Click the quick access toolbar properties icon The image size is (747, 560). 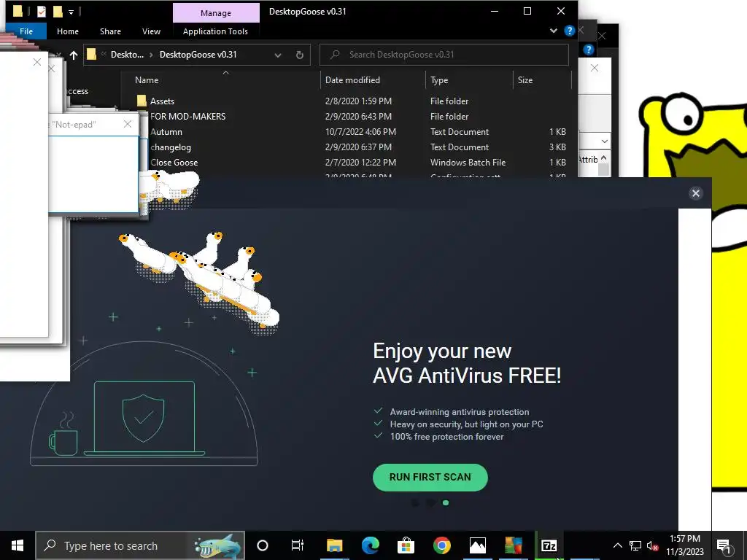click(42, 11)
